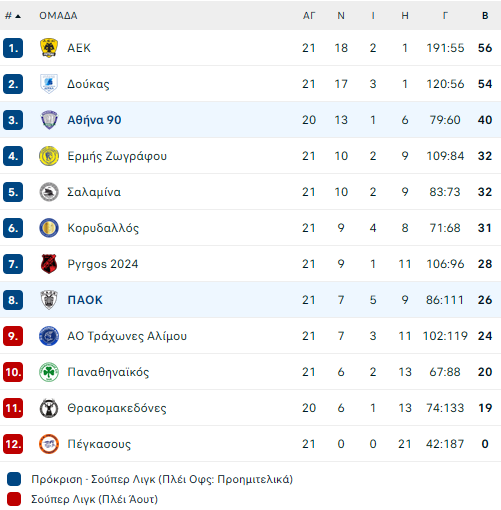Click the Πέγκασους orange circle logo
Image resolution: width=501 pixels, height=510 pixels.
pos(49,444)
